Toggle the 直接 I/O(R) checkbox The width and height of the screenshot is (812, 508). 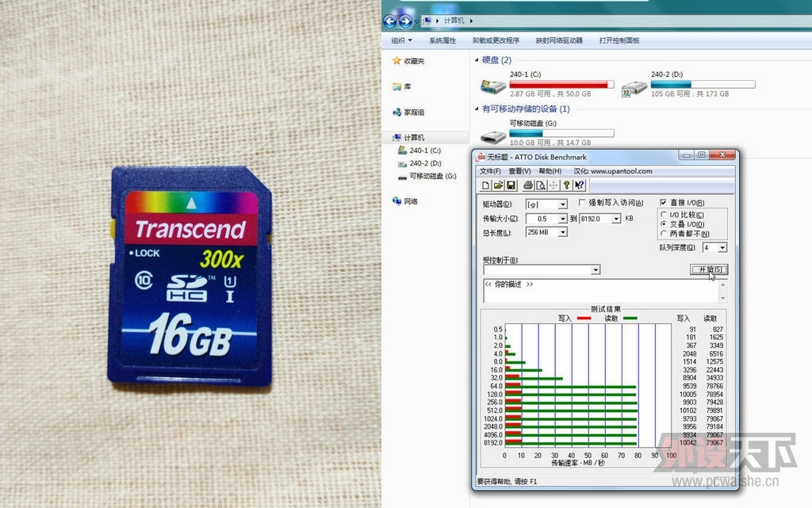664,202
